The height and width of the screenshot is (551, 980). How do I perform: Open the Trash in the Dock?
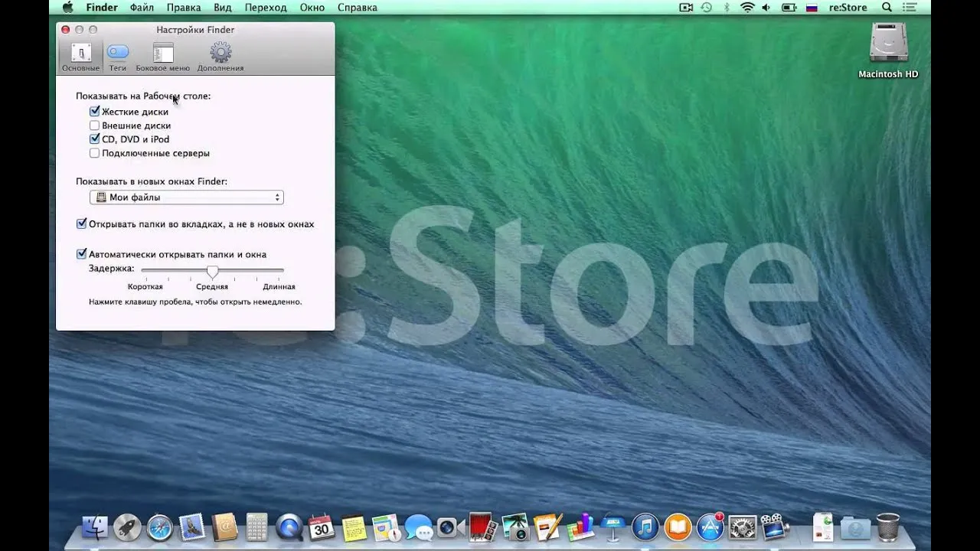pos(888,527)
